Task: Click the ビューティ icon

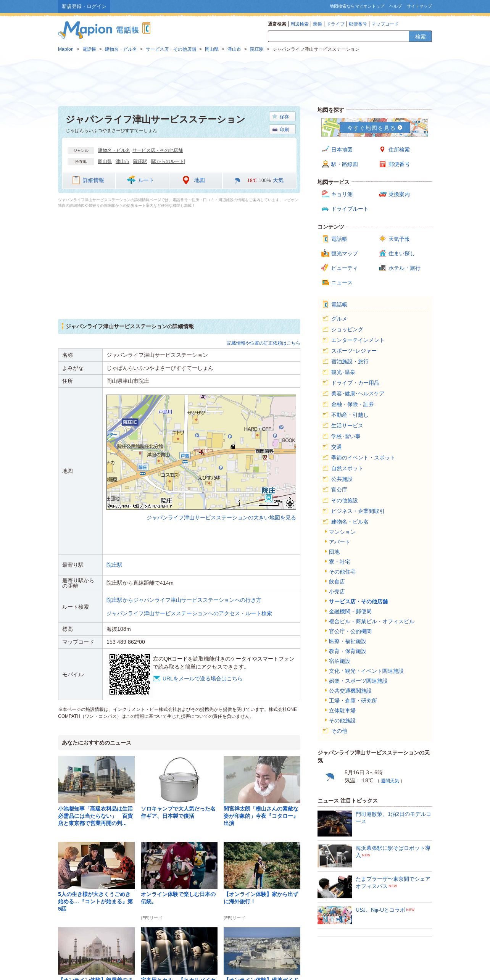Action: pos(325,268)
